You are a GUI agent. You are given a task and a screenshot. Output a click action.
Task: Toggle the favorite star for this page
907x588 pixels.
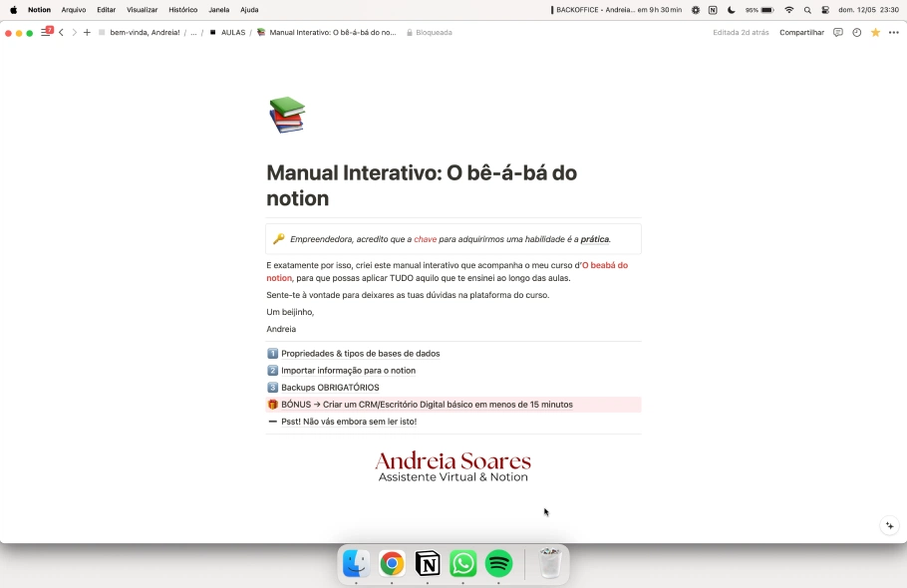click(x=875, y=33)
